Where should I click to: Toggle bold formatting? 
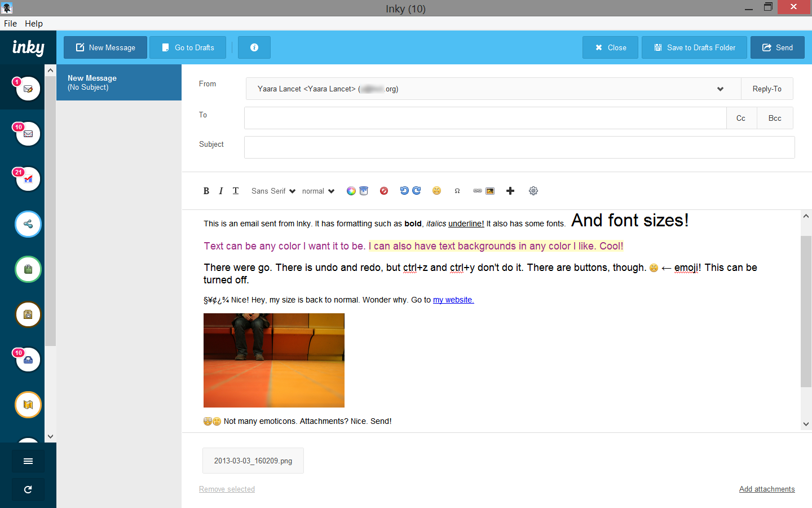[x=206, y=191]
